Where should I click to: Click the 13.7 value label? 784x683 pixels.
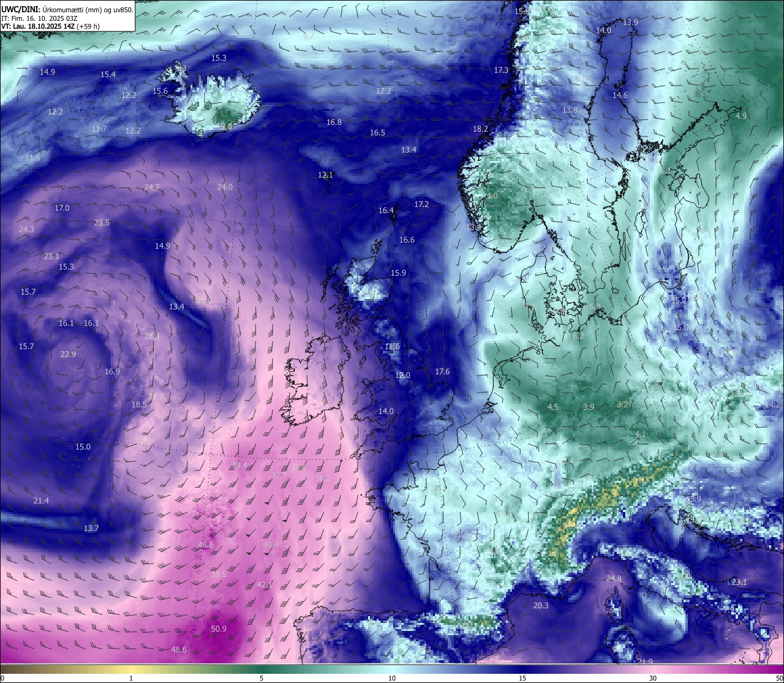[x=91, y=528]
